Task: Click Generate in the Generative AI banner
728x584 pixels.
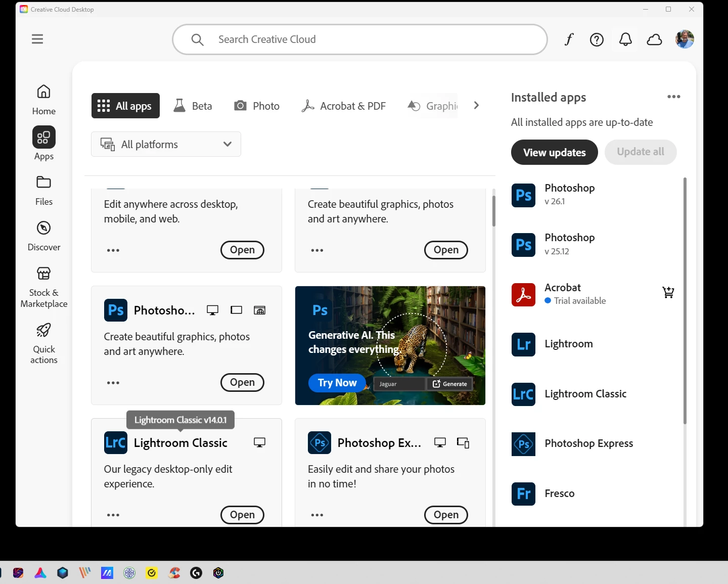Action: click(x=449, y=384)
